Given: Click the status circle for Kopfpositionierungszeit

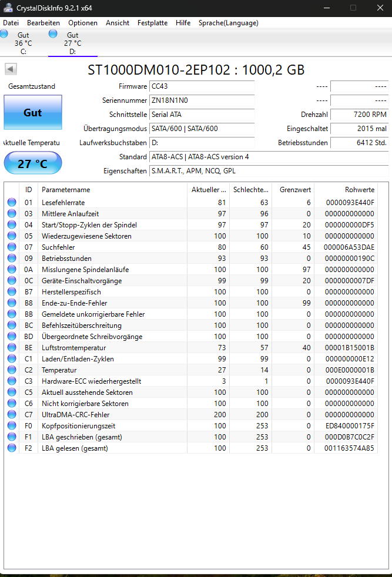Looking at the screenshot, I should tap(12, 425).
